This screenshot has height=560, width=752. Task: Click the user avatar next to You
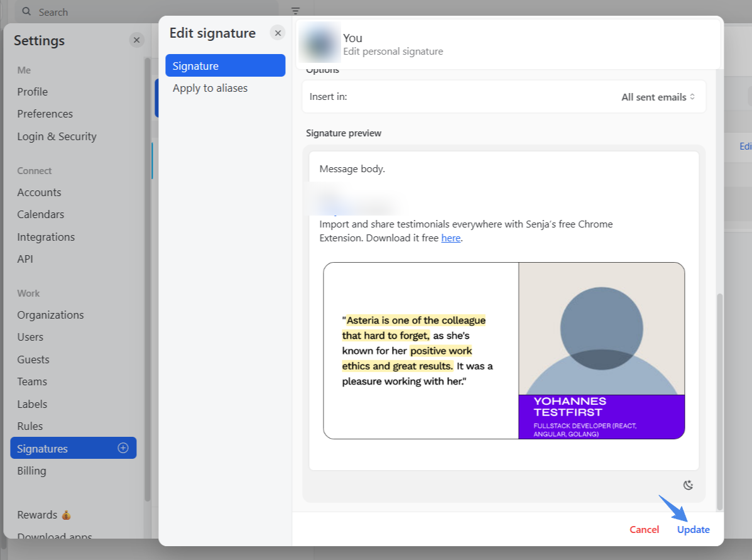(x=320, y=44)
